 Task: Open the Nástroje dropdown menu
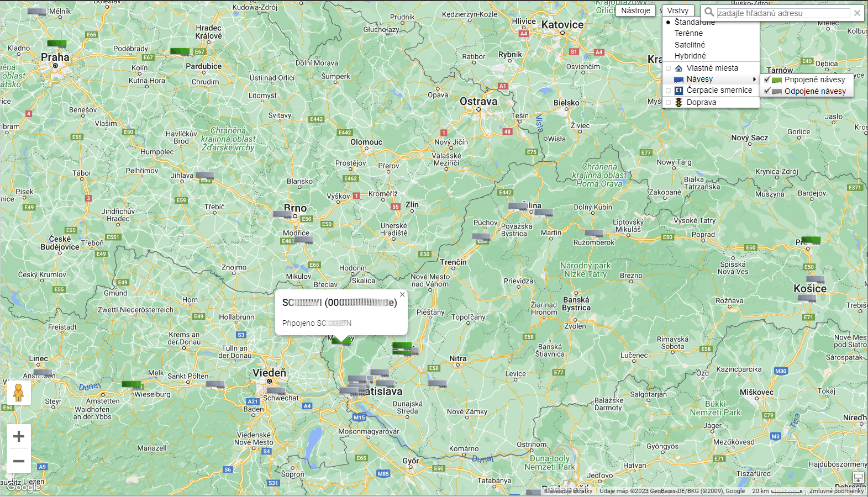pos(635,10)
